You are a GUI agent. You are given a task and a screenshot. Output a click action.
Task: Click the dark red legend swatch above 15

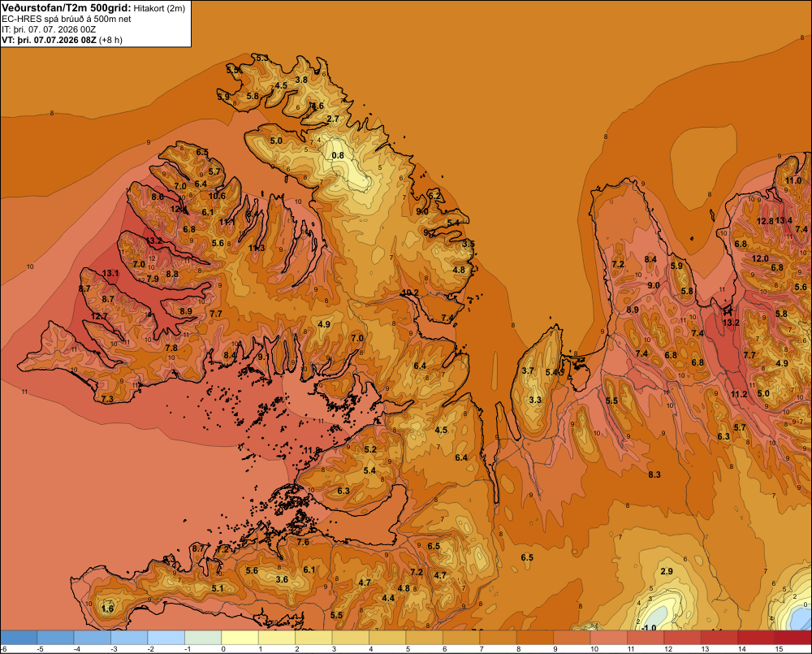pyautogui.click(x=793, y=638)
